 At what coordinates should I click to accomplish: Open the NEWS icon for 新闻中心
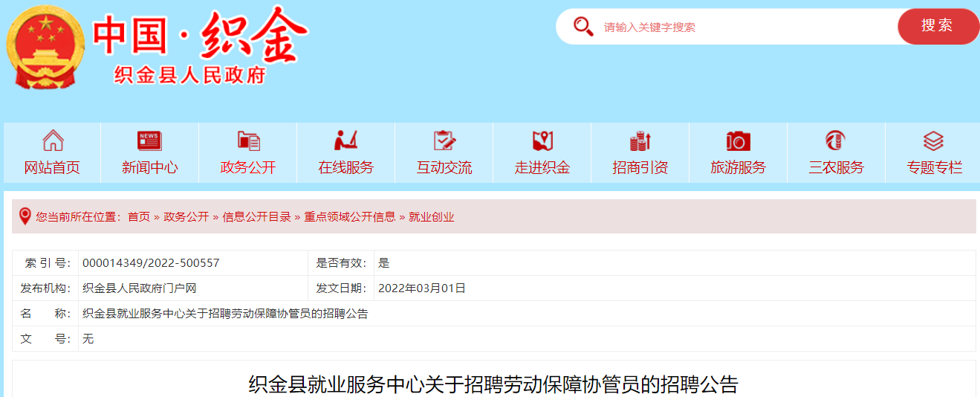[x=149, y=141]
